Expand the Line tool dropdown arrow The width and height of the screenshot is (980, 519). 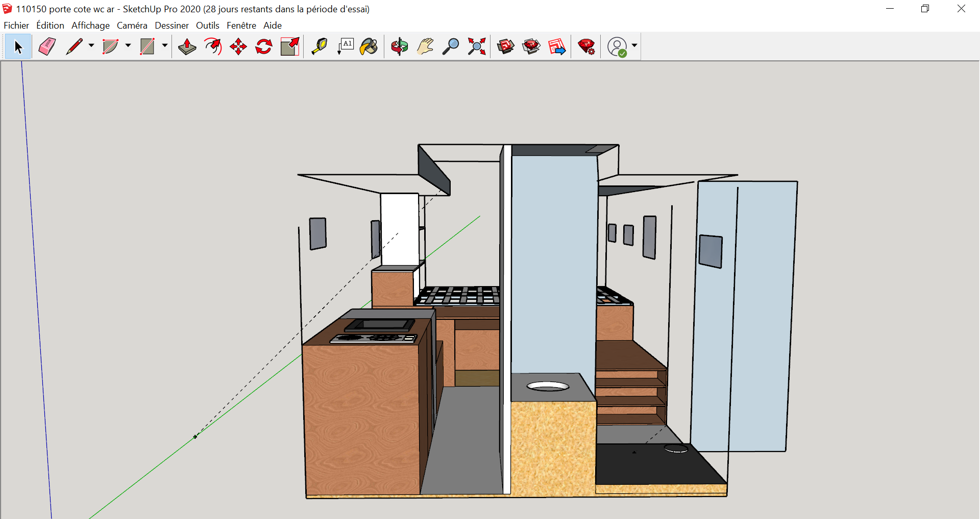tap(91, 45)
